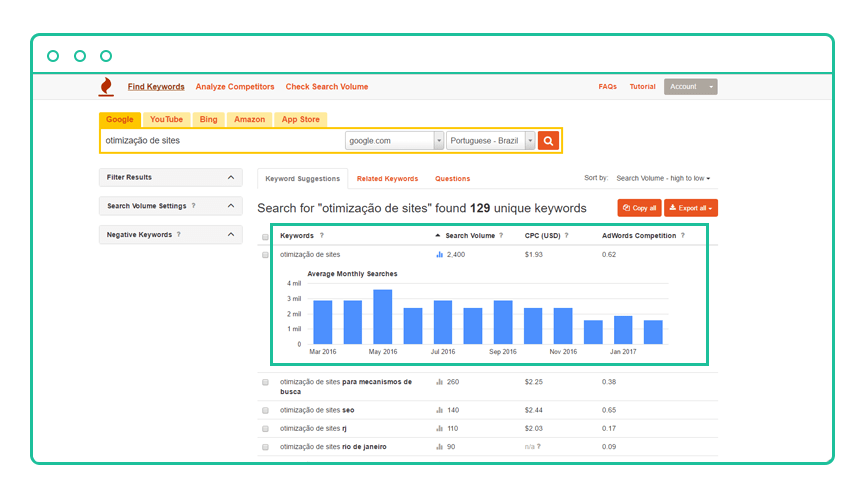Viewport: 859px width, 490px height.
Task: Select the App Store source tab
Action: click(300, 119)
